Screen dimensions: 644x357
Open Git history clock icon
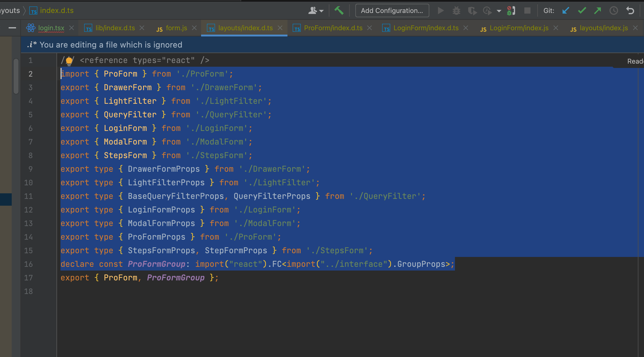(613, 11)
